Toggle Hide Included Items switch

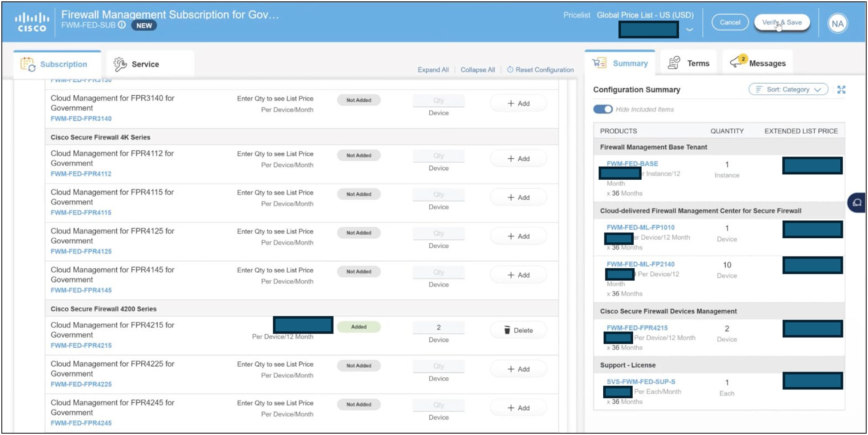(603, 109)
